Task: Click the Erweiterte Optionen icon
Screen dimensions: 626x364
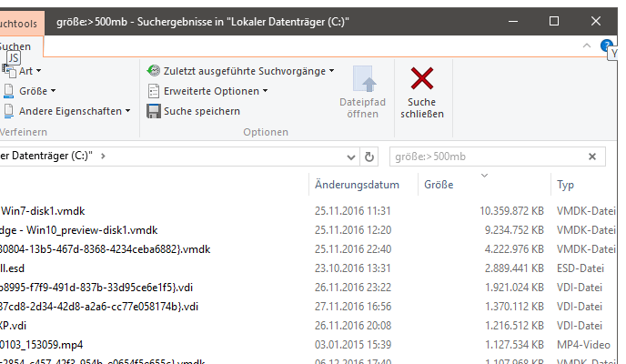Action: point(155,91)
